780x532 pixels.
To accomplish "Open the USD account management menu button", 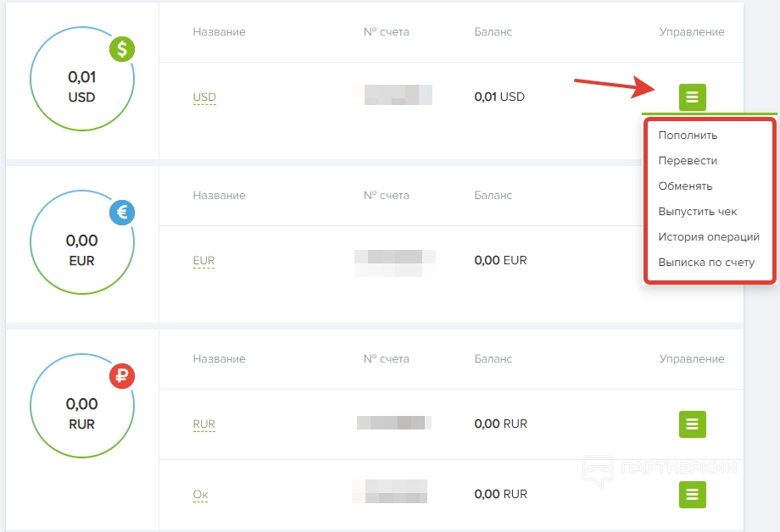I will pyautogui.click(x=693, y=97).
